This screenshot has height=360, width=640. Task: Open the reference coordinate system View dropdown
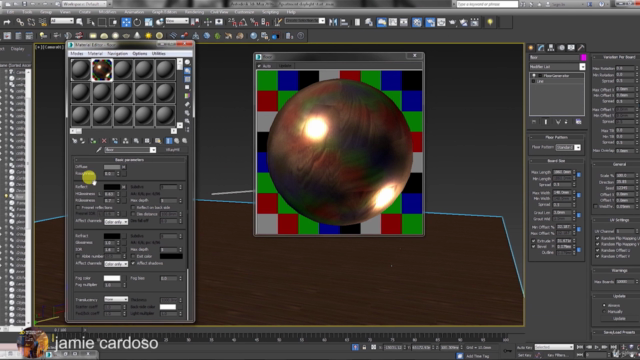(x=177, y=21)
